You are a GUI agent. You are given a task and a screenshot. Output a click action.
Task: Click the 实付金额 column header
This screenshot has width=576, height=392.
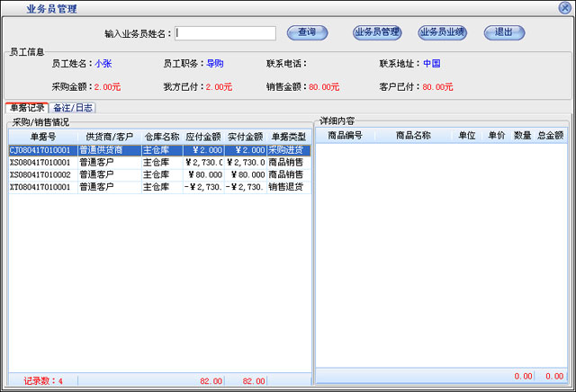pyautogui.click(x=246, y=137)
